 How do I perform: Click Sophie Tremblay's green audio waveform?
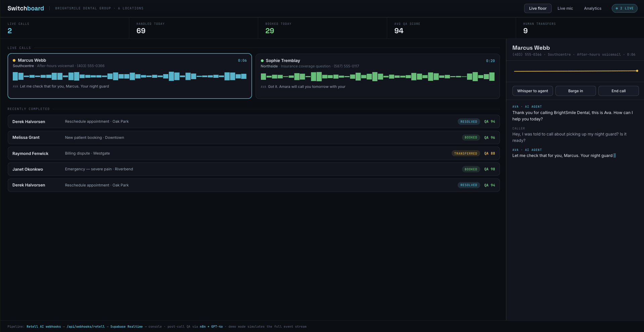pos(377,77)
